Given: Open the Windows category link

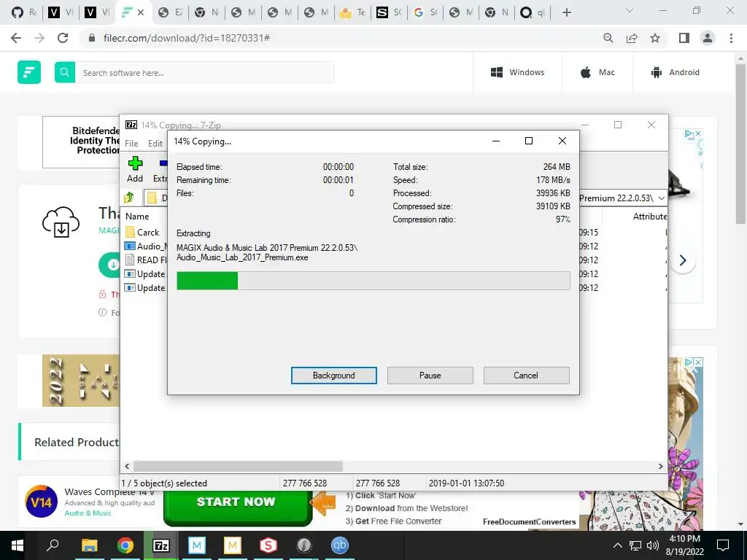Looking at the screenshot, I should [x=517, y=72].
